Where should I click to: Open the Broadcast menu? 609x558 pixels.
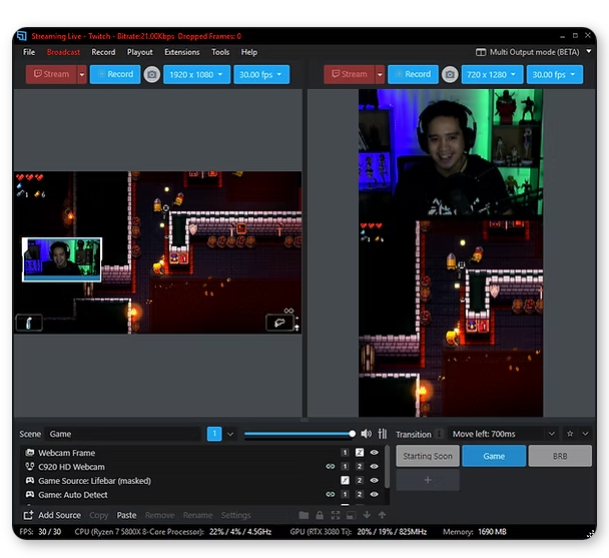(x=63, y=52)
